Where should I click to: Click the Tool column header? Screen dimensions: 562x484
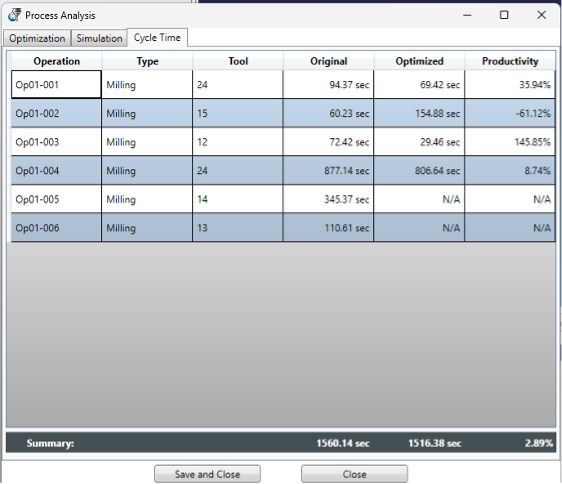point(238,61)
